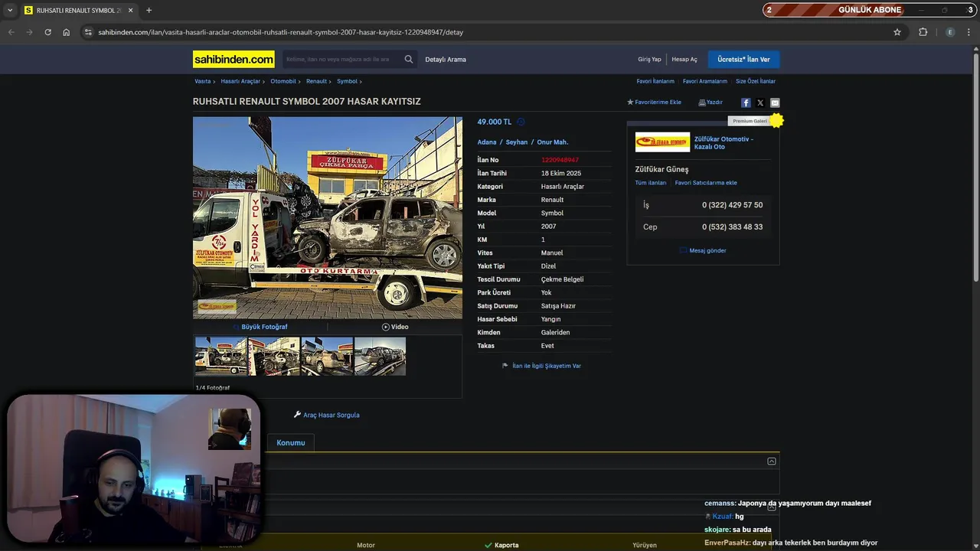Reload the page
Screen dimensions: 980x551
[x=47, y=32]
